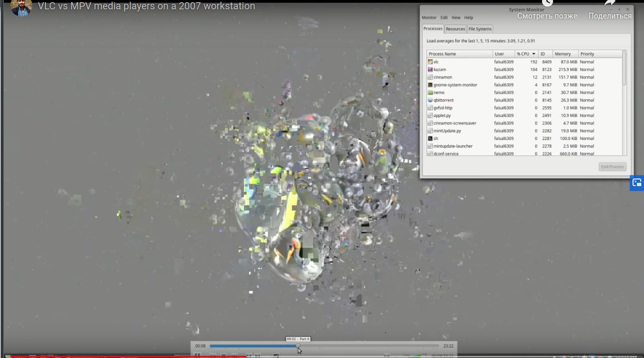Screen dimensions: 644x358
Task: Select the mintUpdate.py process name
Action: click(x=447, y=131)
